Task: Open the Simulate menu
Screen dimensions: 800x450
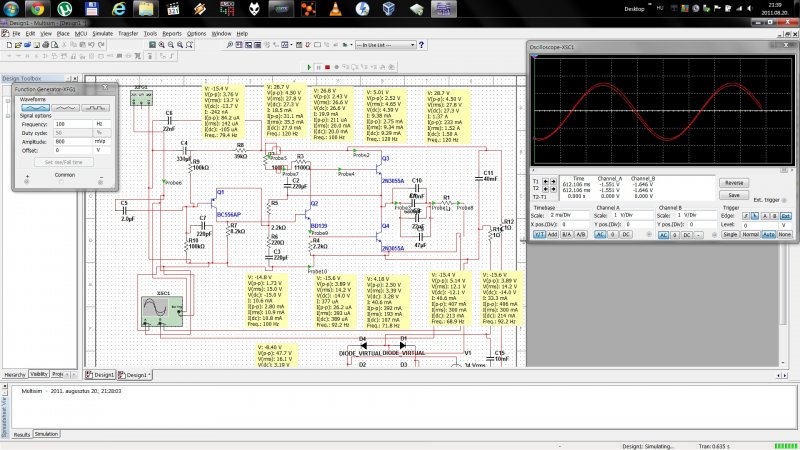Action: pos(100,33)
